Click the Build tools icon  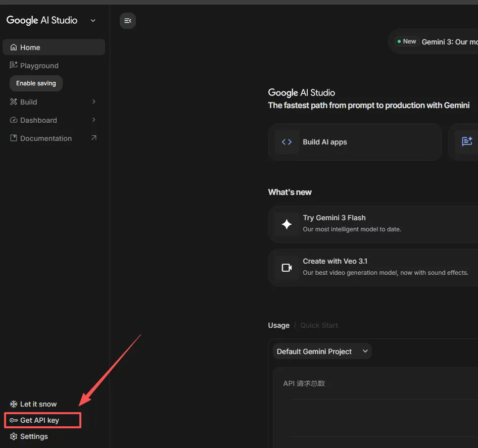pyautogui.click(x=14, y=102)
